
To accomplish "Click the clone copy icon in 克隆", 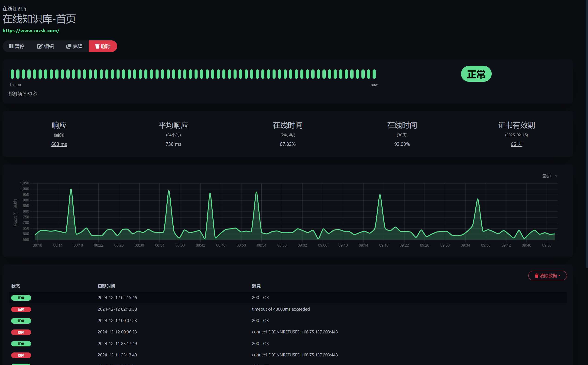I will 69,46.
